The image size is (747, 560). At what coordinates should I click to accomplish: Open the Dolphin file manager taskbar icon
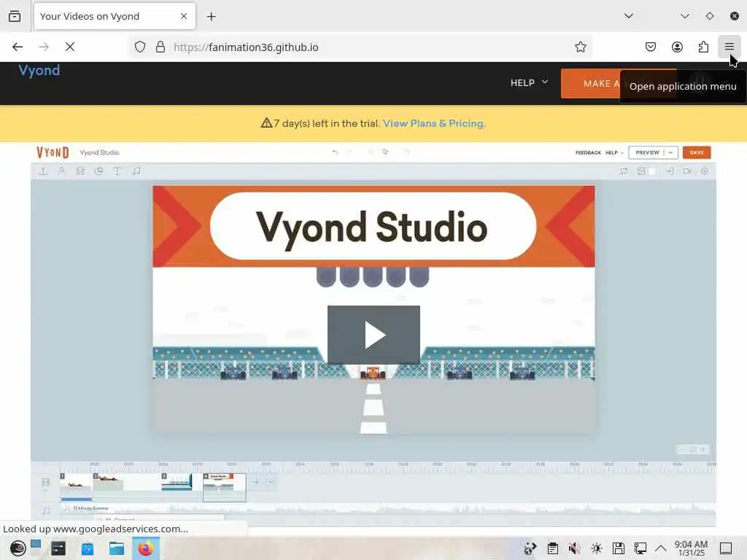[x=117, y=548]
